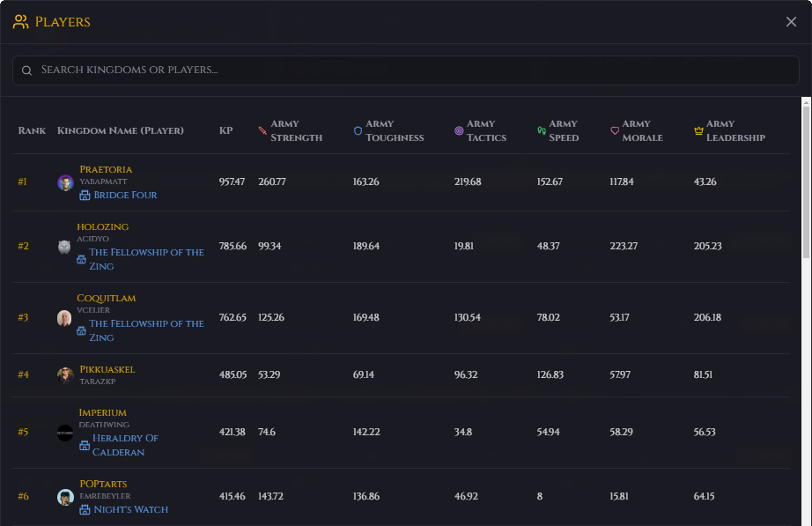
Task: Click Army Morale value 223.27
Action: 624,246
